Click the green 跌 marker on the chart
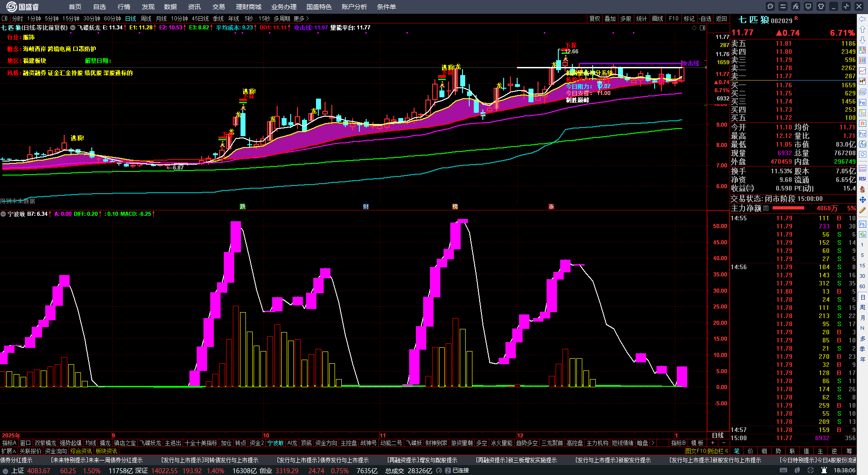This screenshot has width=868, height=475. point(243,206)
